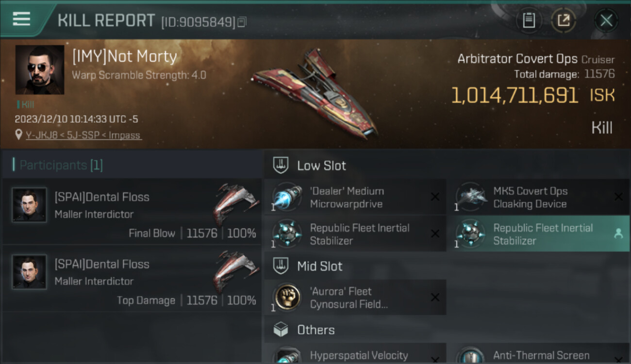Screen dimensions: 631x364
Task: Click the clipboard report icon
Action: (x=529, y=20)
